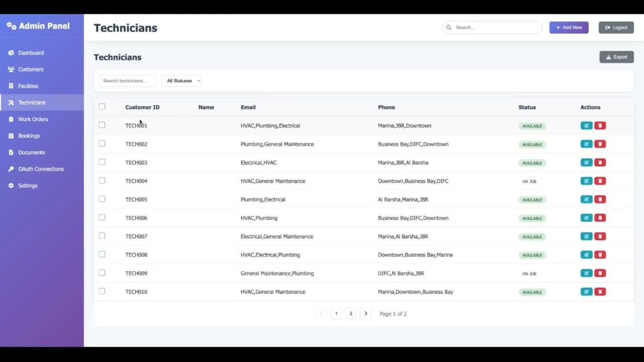644x362 pixels.
Task: Delete technician TECH001 with the red trash icon
Action: (600, 126)
